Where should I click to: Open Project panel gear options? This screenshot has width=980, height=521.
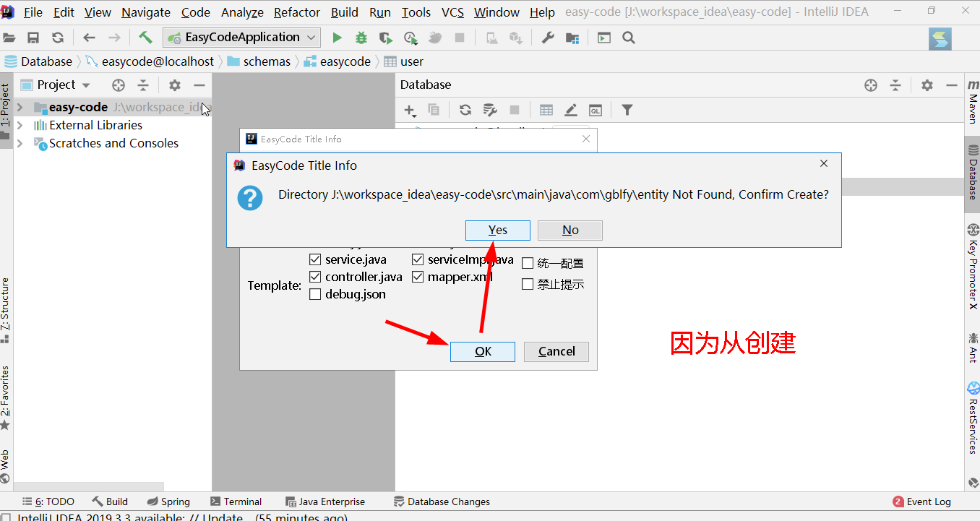tap(175, 85)
